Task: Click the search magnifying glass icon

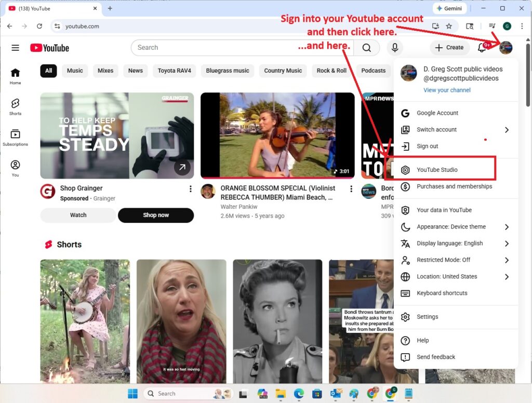Action: pos(367,48)
